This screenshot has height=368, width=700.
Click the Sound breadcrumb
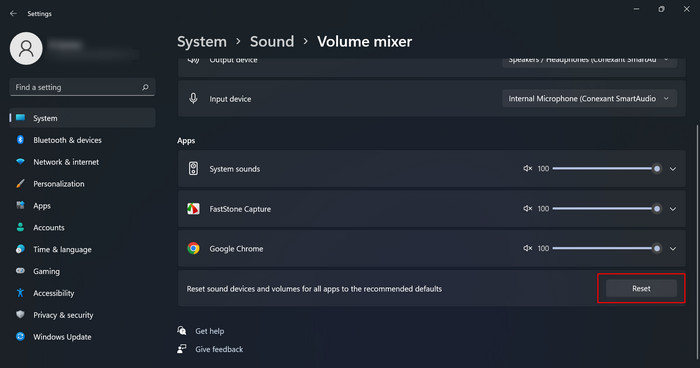272,42
